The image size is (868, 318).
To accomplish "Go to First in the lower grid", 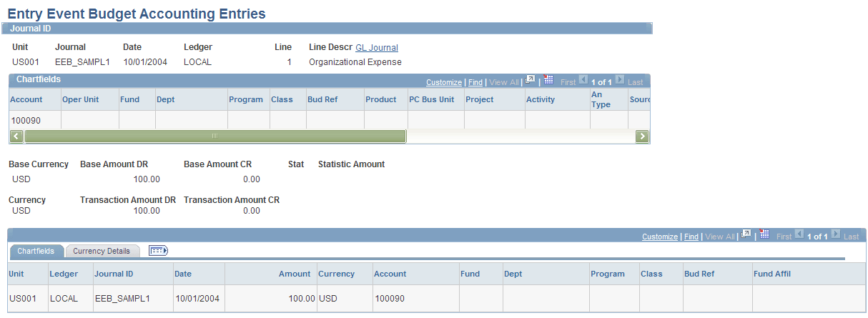I will point(784,237).
